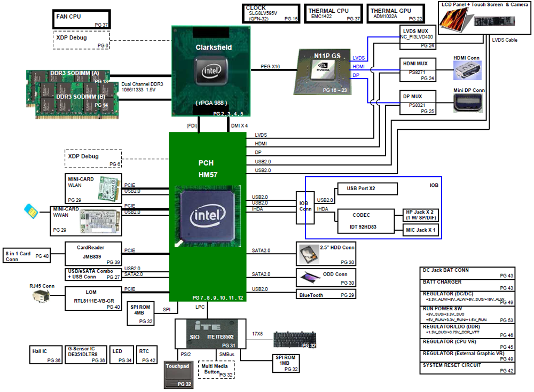This screenshot has width=534, height=392.
Task: Click the SMBus label
Action: pyautogui.click(x=226, y=354)
